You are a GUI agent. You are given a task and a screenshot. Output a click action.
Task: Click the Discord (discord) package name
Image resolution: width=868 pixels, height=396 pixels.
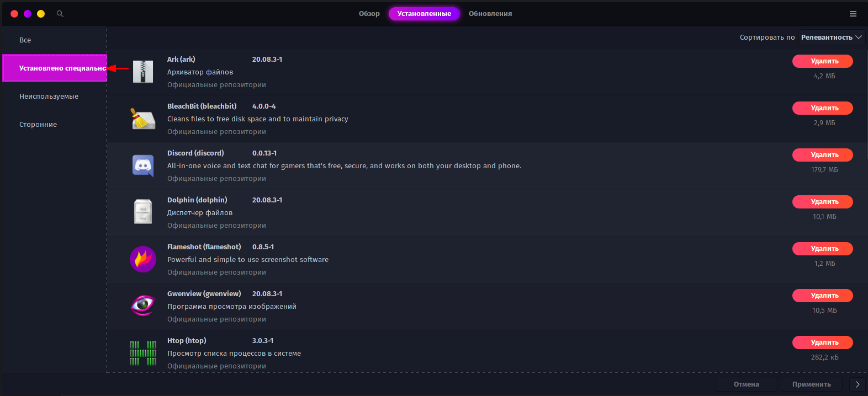[x=195, y=153]
